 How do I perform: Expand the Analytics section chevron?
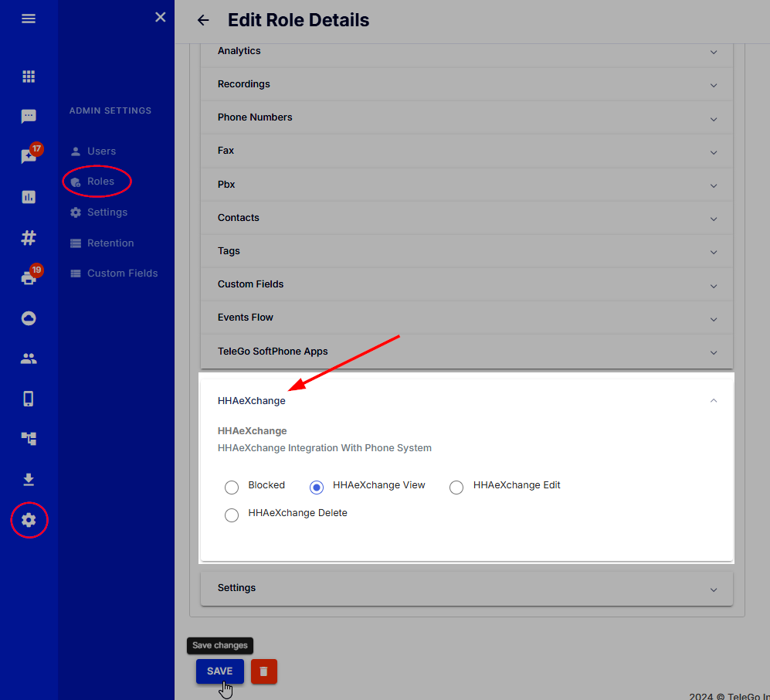point(714,52)
